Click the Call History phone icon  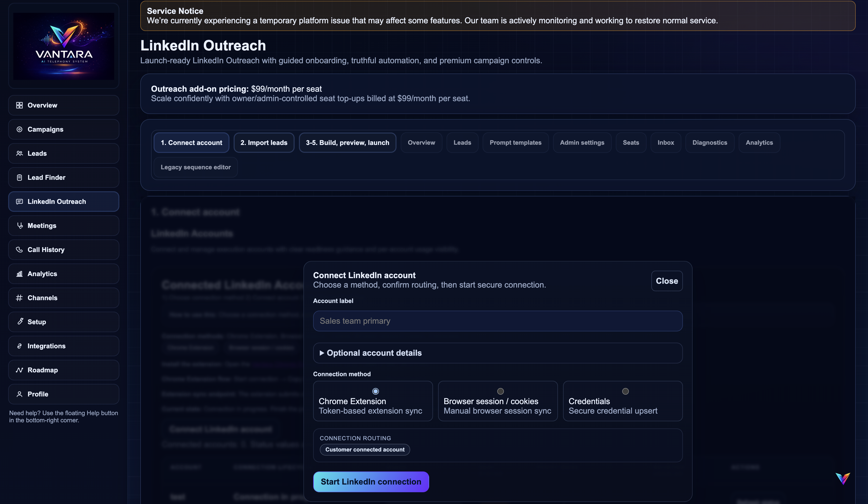[19, 250]
